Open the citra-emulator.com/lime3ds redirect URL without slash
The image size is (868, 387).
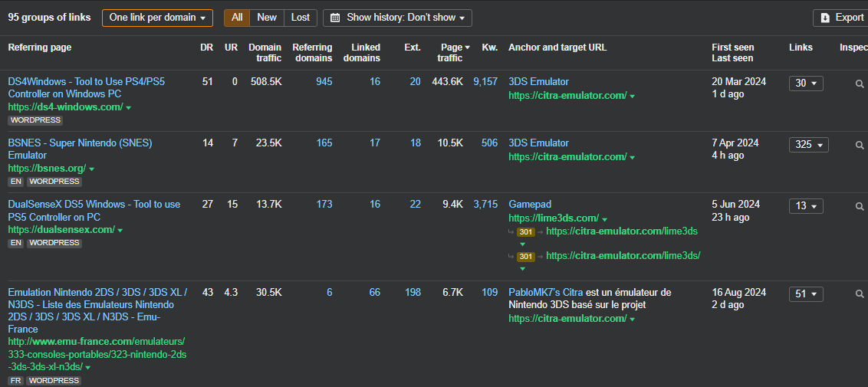(x=622, y=231)
